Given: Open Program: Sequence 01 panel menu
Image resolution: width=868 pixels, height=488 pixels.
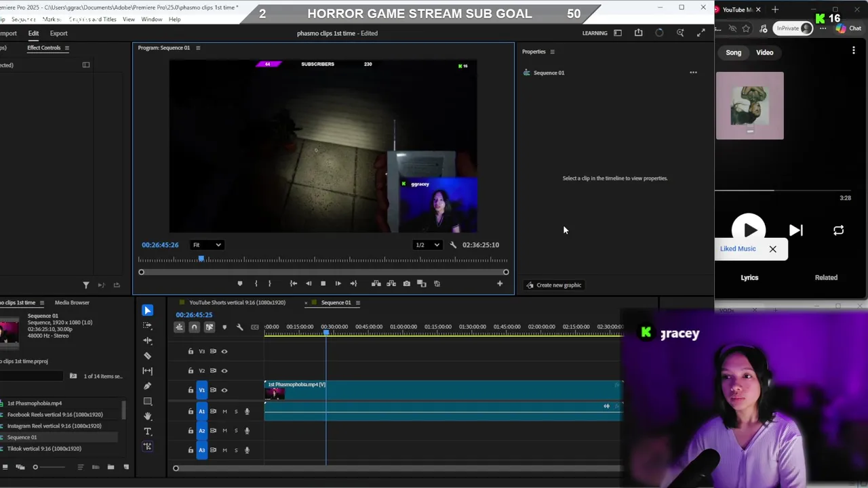Looking at the screenshot, I should pos(198,47).
